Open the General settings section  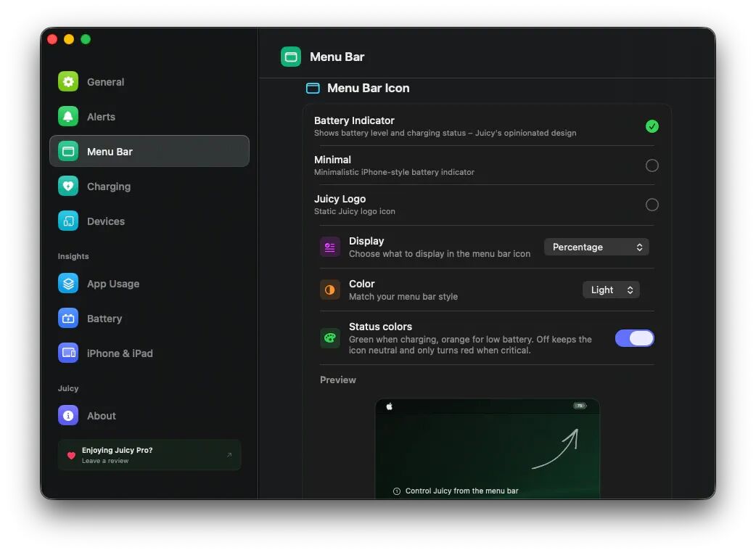149,81
